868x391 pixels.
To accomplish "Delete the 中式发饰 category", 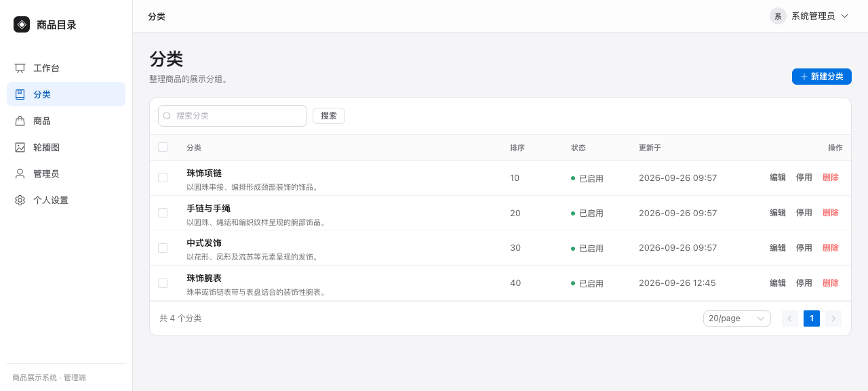I will 831,248.
